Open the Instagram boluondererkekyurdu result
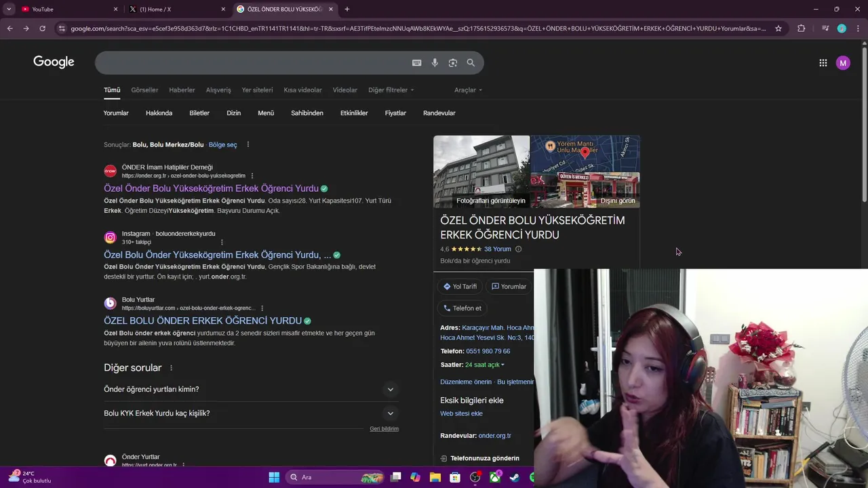Viewport: 868px width, 488px height. click(217, 255)
